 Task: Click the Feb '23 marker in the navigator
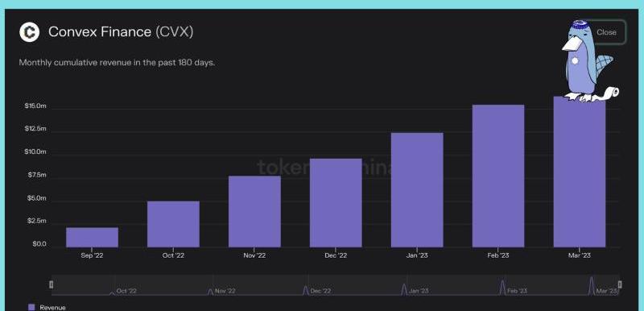click(x=517, y=291)
